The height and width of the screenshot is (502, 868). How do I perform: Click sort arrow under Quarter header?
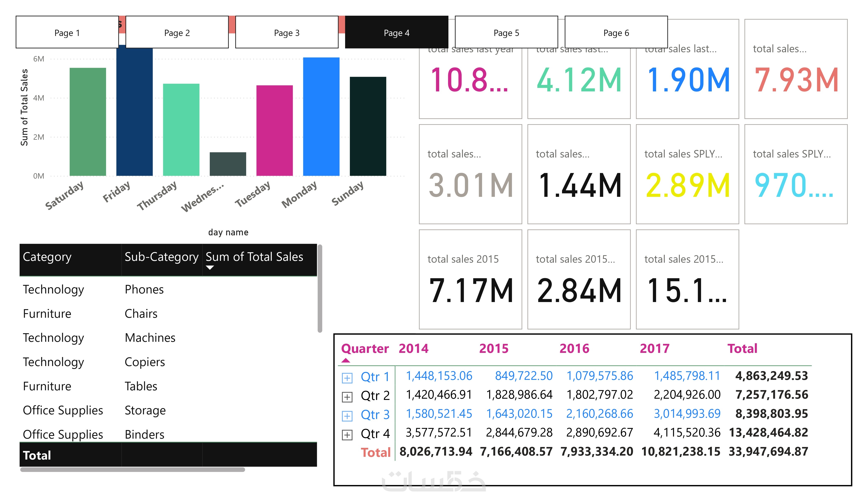pos(346,360)
